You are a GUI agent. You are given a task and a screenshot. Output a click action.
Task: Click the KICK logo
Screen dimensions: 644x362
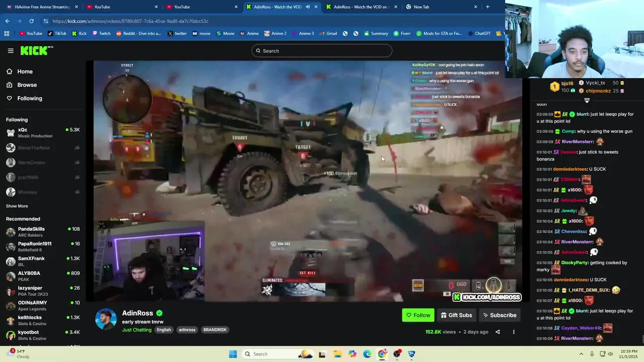36,50
